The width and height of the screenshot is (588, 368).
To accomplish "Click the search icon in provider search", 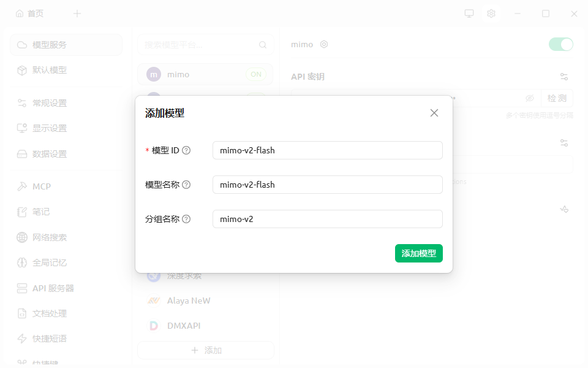I will pos(263,45).
